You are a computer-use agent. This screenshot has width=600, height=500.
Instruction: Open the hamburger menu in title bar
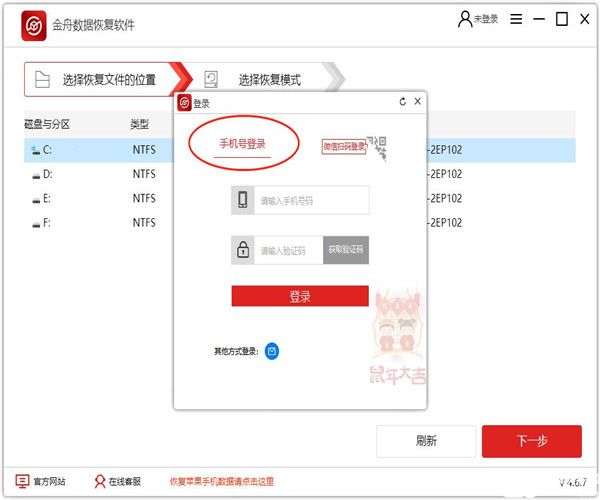click(x=516, y=19)
